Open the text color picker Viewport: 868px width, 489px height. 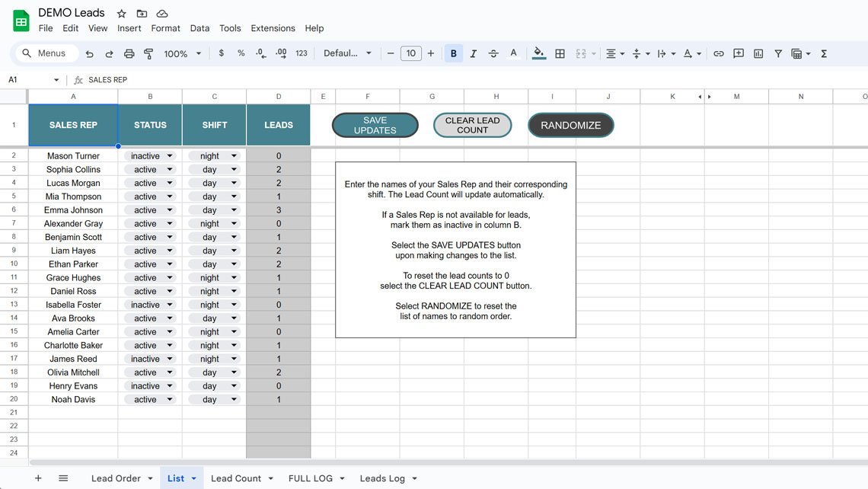click(x=513, y=54)
